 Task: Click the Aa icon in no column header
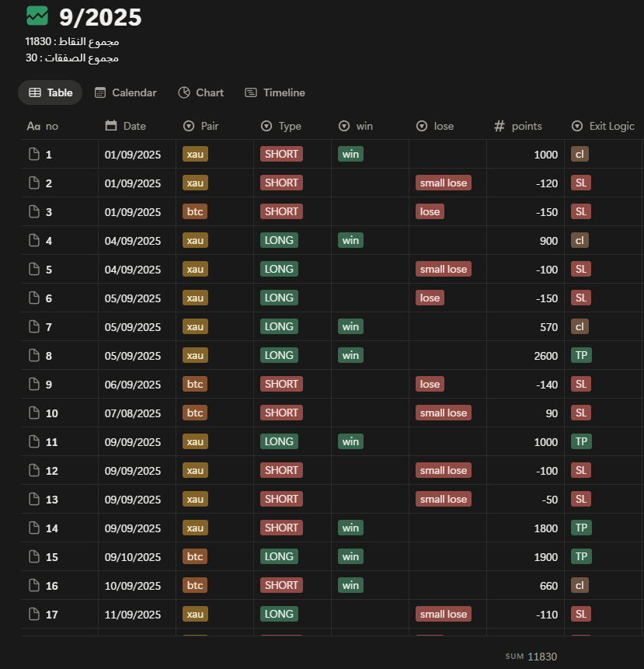[33, 126]
